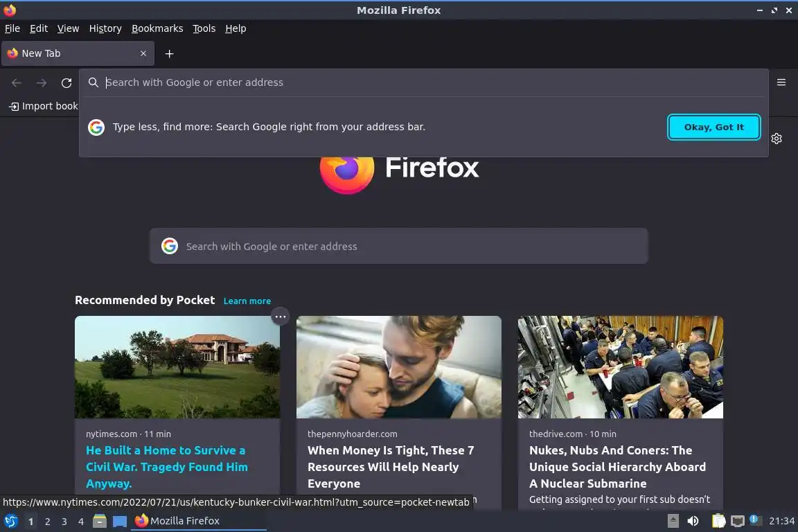Open the three-dot menu on nytimes card

click(280, 316)
